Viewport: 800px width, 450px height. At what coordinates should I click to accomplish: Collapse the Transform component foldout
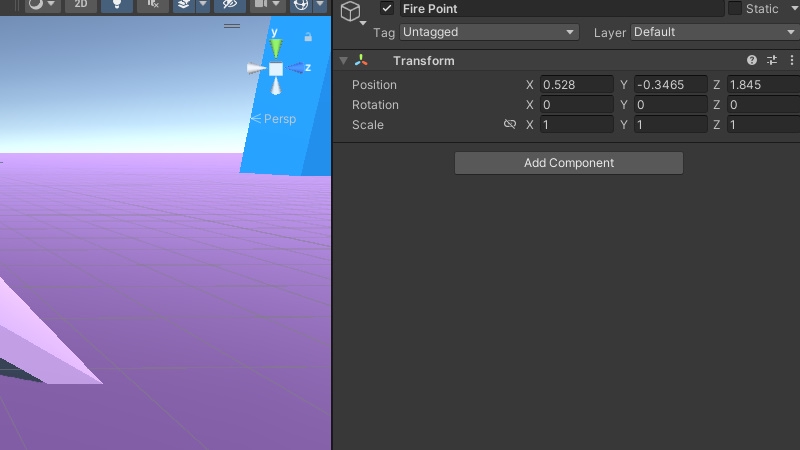(343, 61)
